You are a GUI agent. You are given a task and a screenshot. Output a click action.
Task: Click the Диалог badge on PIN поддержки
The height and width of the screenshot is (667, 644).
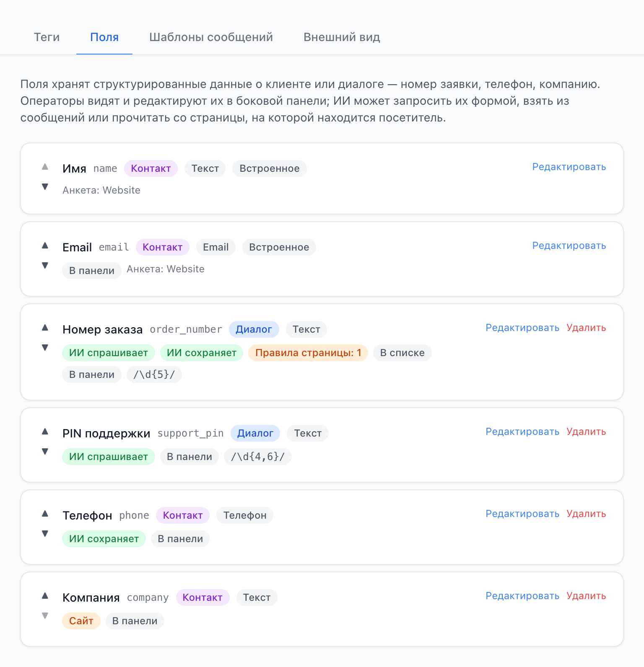pos(255,433)
